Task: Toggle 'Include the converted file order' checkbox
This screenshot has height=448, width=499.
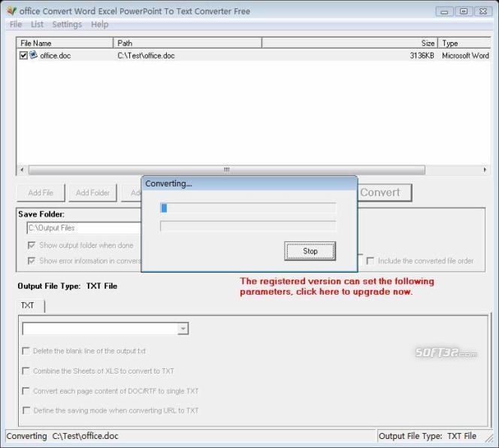Action: (x=370, y=261)
